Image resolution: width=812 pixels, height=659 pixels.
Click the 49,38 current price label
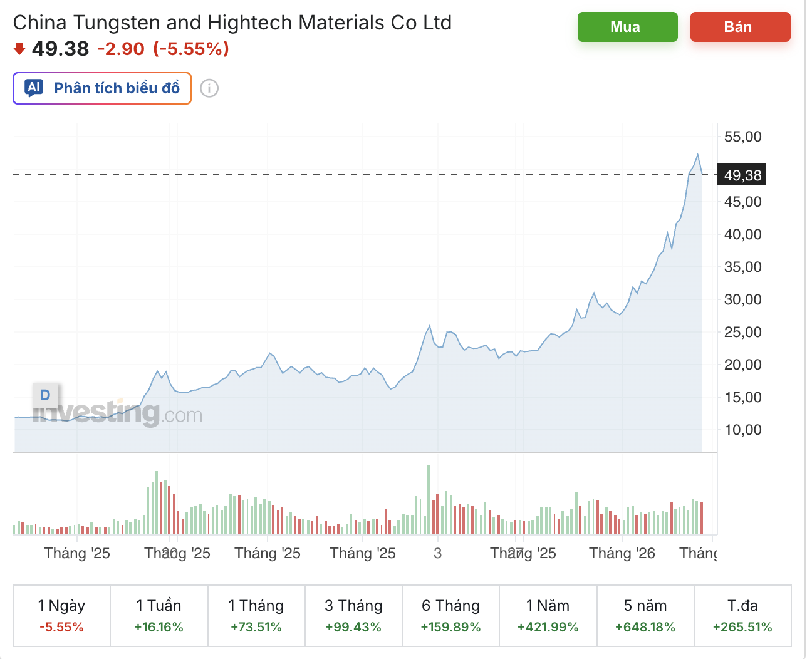click(742, 175)
